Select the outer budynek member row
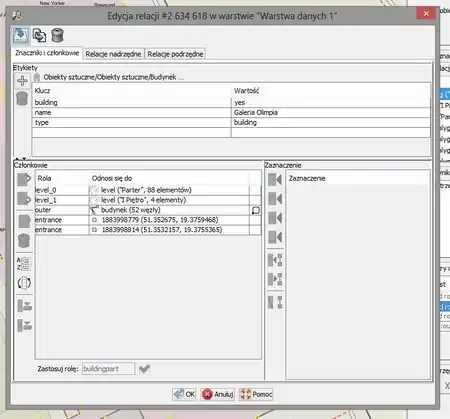Screen dimensions: 450x419 click(148, 210)
